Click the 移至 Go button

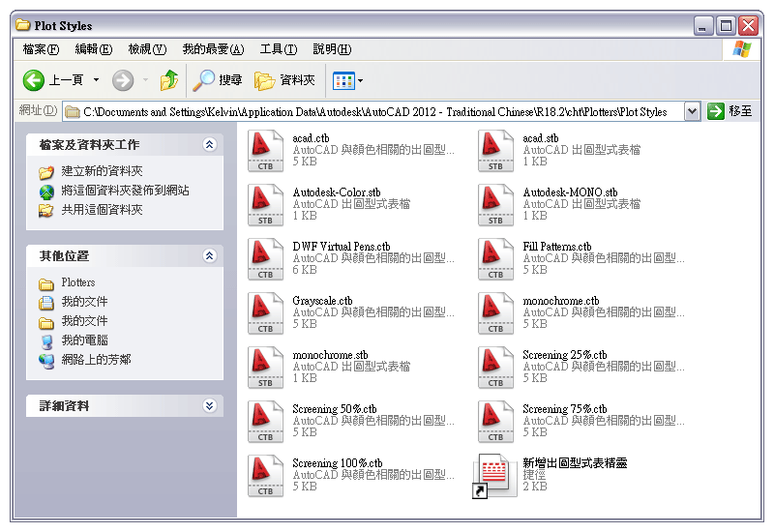[729, 111]
